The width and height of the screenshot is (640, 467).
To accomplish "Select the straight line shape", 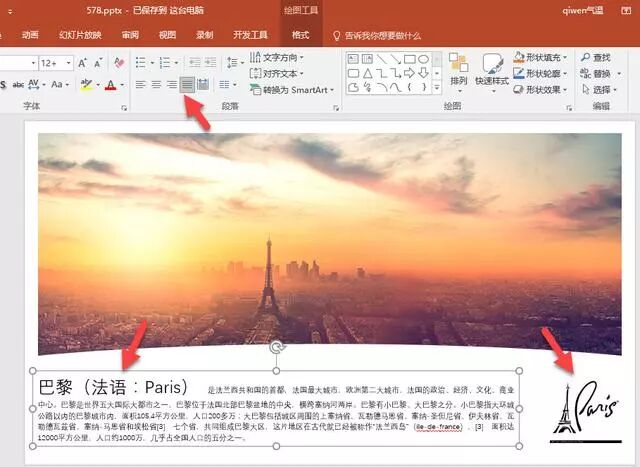I will pyautogui.click(x=382, y=59).
